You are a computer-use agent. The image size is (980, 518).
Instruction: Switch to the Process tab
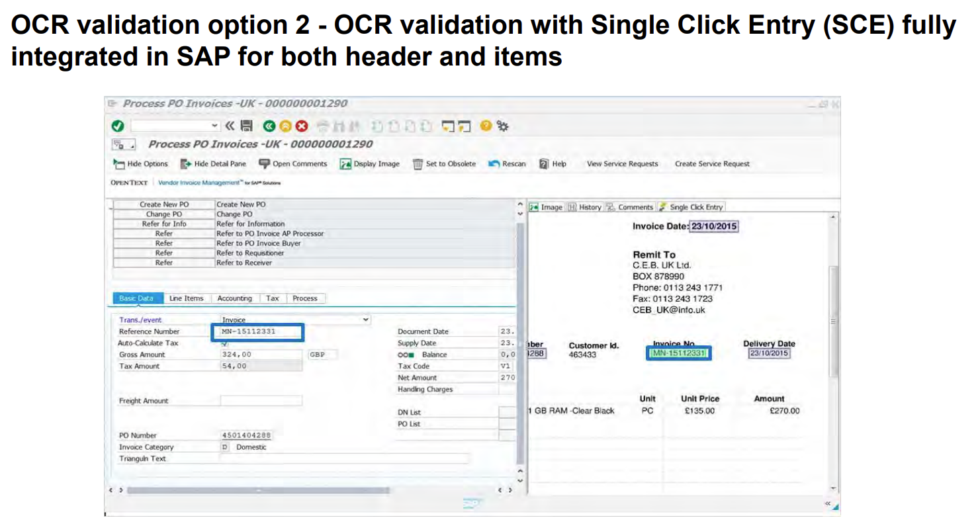pyautogui.click(x=305, y=298)
